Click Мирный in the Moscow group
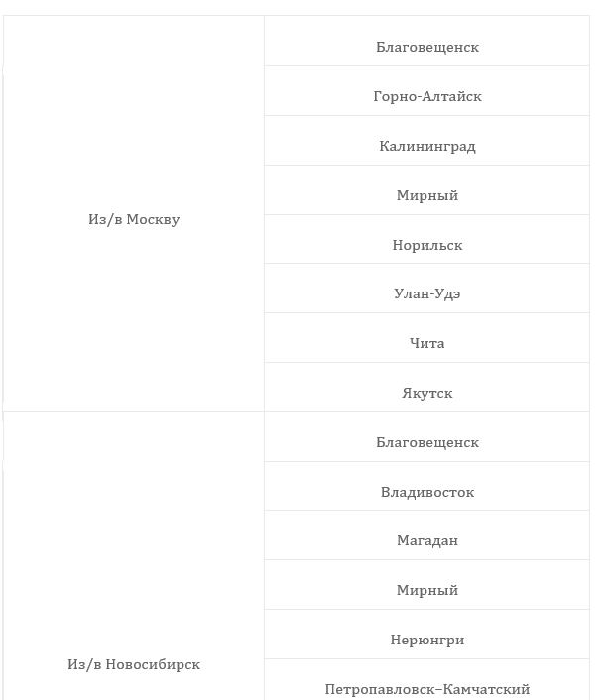This screenshot has height=700, width=607. click(x=427, y=190)
